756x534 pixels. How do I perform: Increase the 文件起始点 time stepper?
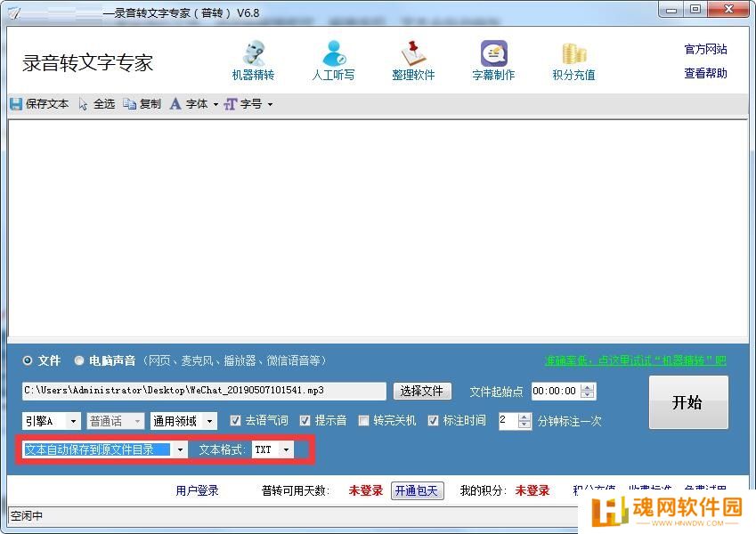pyautogui.click(x=587, y=387)
